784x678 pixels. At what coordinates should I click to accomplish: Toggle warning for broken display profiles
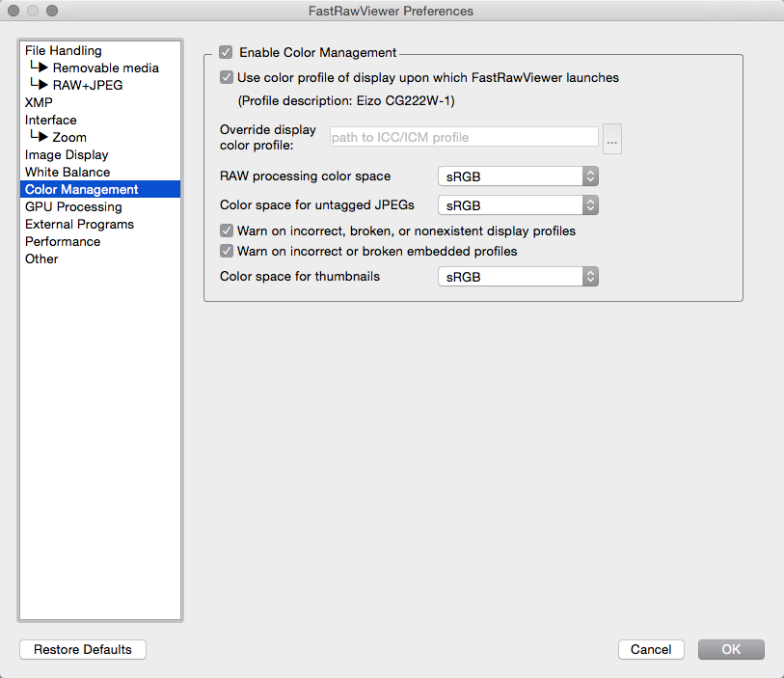click(x=227, y=231)
